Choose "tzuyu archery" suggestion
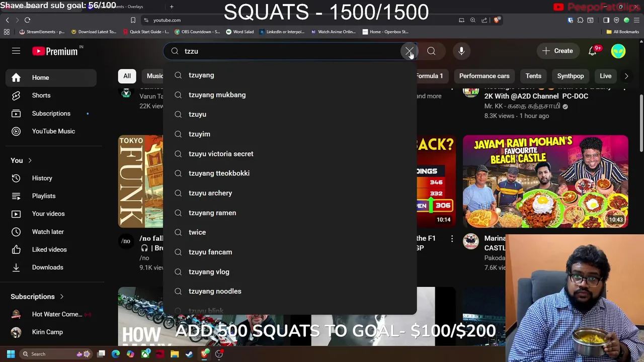Viewport: 644px width, 362px height. pyautogui.click(x=290, y=193)
